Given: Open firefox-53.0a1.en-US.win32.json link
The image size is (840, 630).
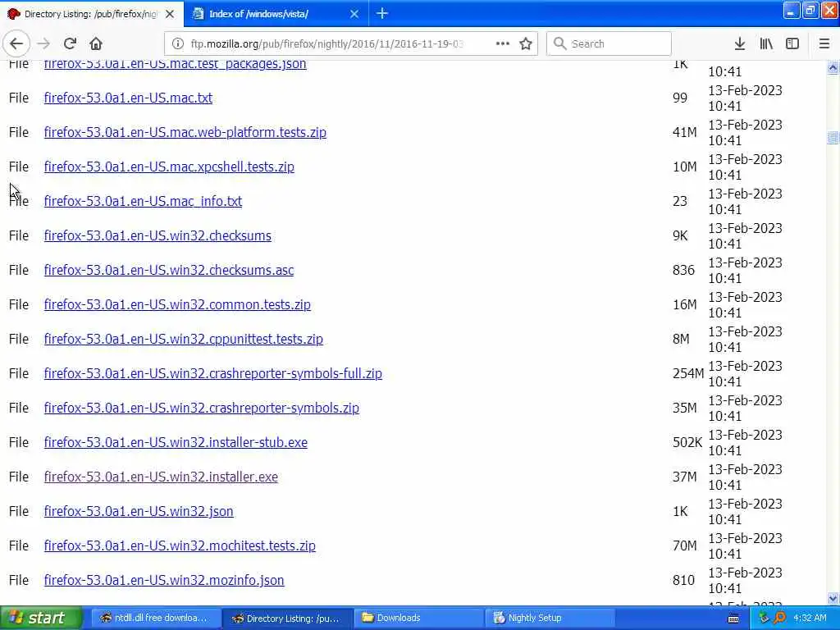Looking at the screenshot, I should [x=138, y=511].
